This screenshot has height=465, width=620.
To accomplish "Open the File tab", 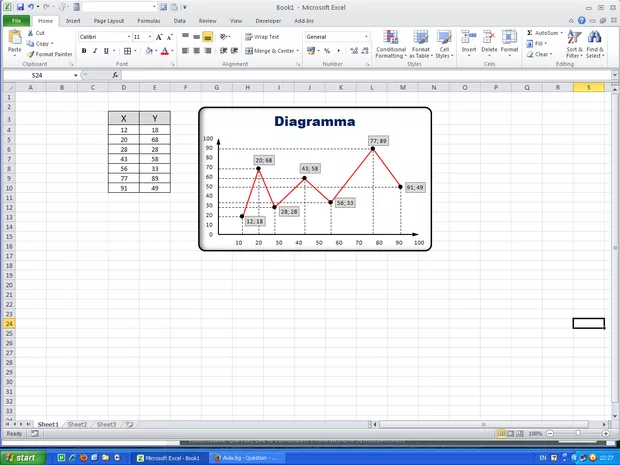I will [16, 21].
